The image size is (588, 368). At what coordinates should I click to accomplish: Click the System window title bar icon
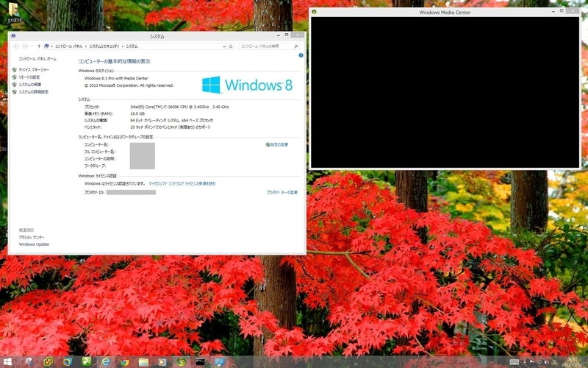[x=13, y=36]
